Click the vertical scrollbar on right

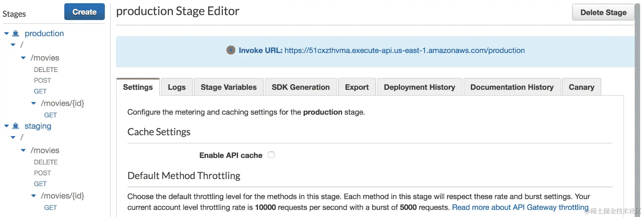(x=637, y=107)
